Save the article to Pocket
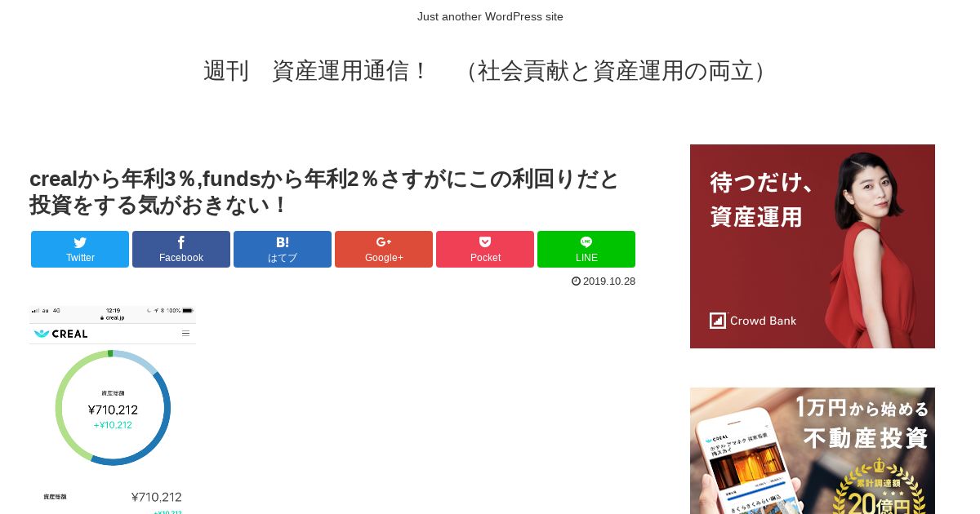The image size is (980, 514). [x=485, y=249]
